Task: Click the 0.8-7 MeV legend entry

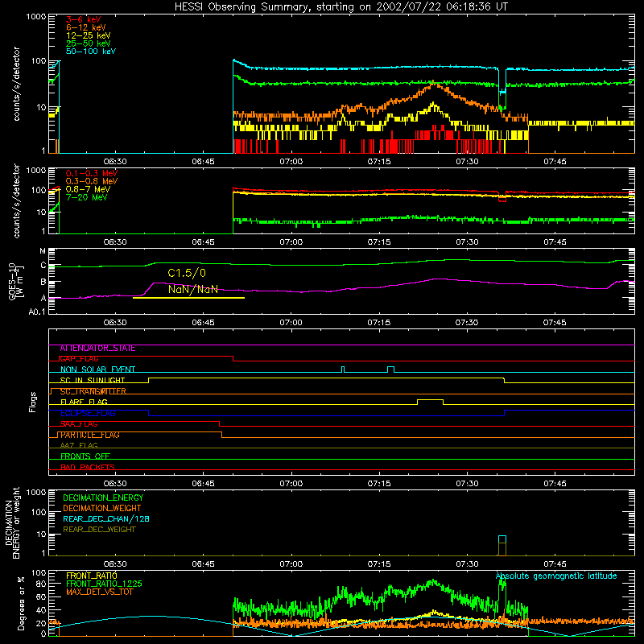Action: pos(88,189)
